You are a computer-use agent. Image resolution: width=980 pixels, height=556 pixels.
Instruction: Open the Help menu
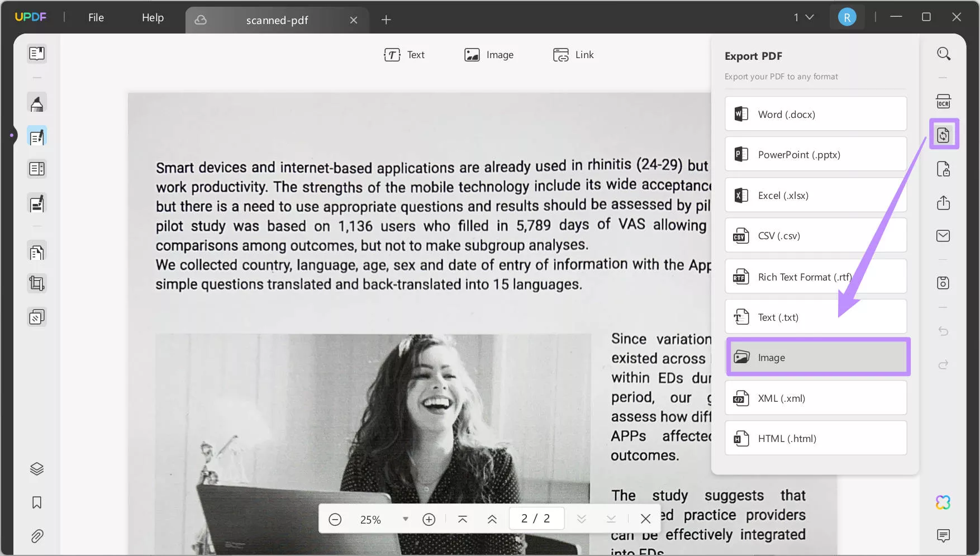pos(153,17)
